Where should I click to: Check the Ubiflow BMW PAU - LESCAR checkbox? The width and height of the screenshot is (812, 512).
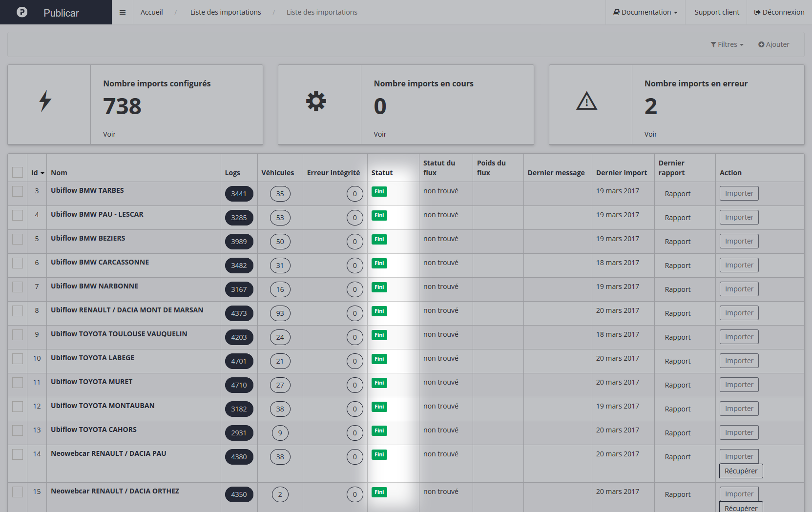point(18,215)
